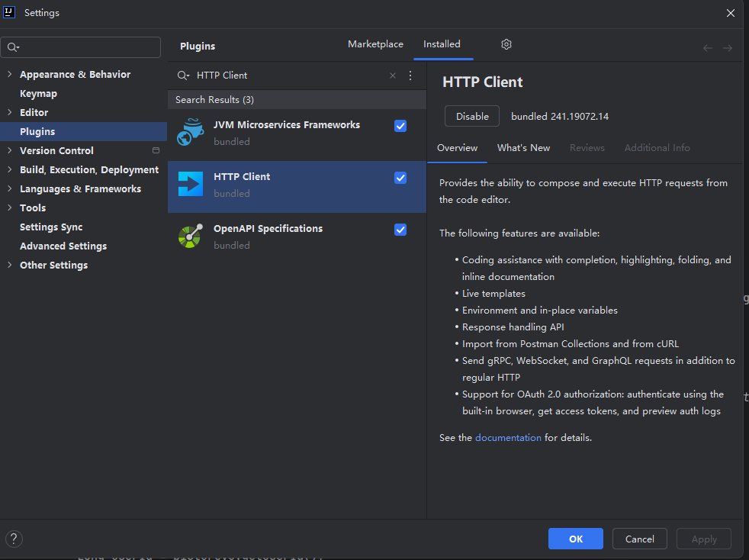Expand the Other Settings node

10,266
